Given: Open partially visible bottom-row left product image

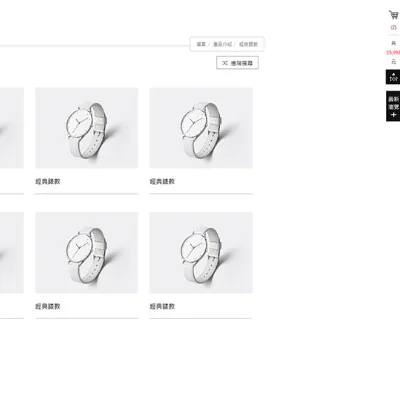Looking at the screenshot, I should coord(12,253).
